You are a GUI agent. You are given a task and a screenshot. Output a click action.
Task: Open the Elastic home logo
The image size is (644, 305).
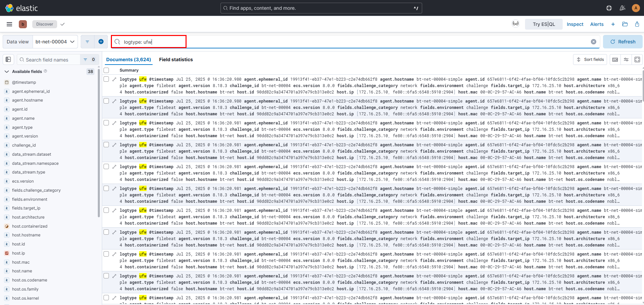pyautogui.click(x=22, y=8)
